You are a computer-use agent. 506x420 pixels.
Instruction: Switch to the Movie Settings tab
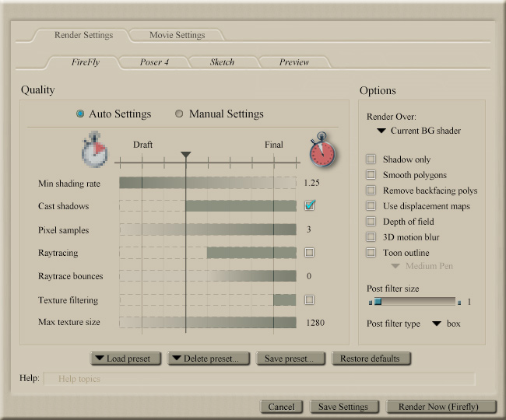point(177,35)
